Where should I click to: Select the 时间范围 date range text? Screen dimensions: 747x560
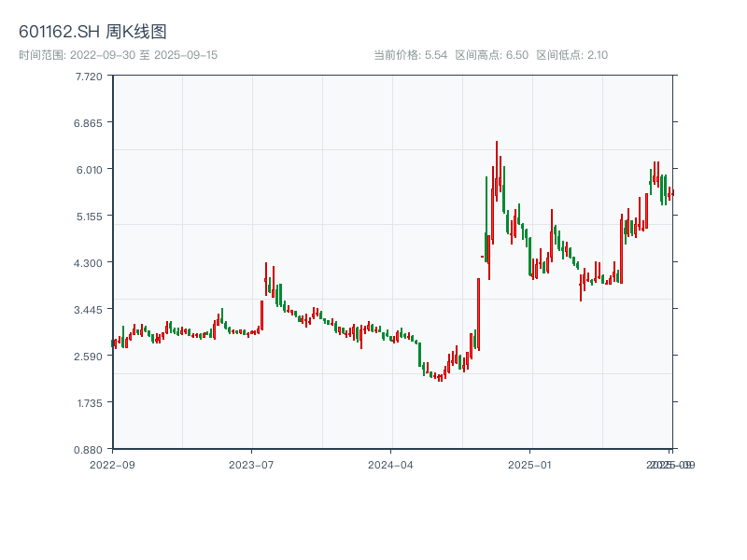click(x=119, y=55)
